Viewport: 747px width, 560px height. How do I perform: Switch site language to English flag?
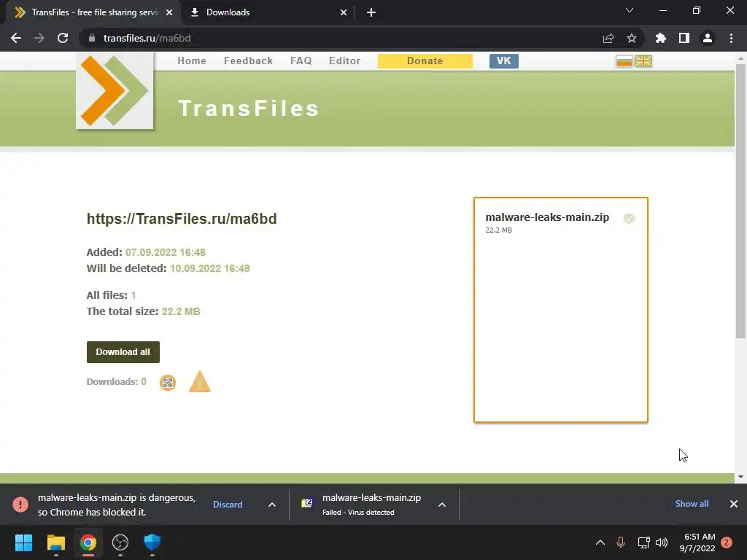tap(643, 61)
